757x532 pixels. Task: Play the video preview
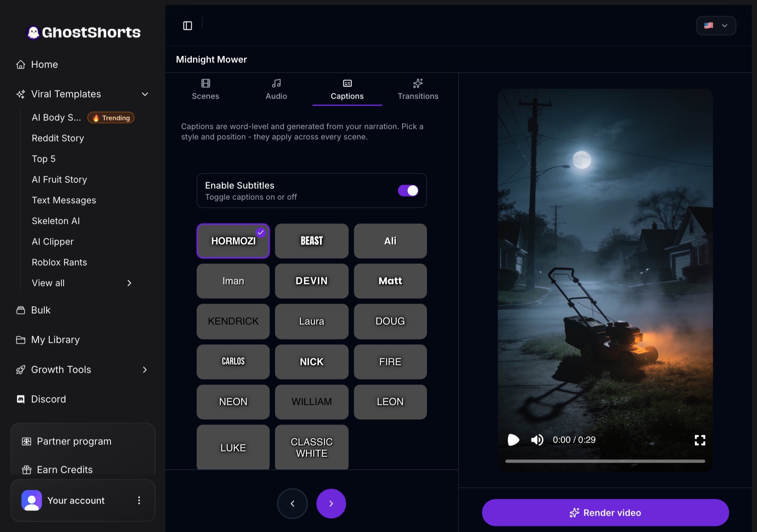(x=513, y=440)
